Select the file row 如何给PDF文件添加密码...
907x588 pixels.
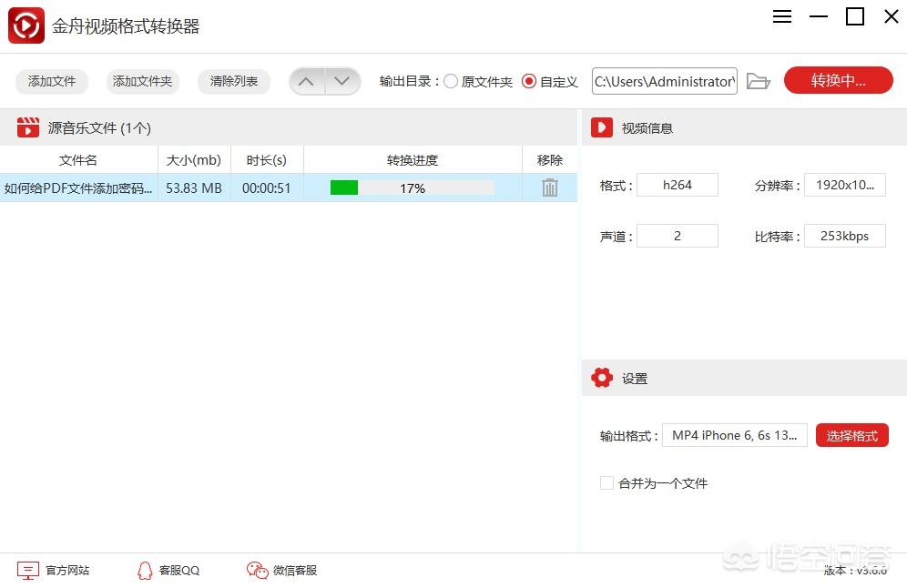[289, 188]
